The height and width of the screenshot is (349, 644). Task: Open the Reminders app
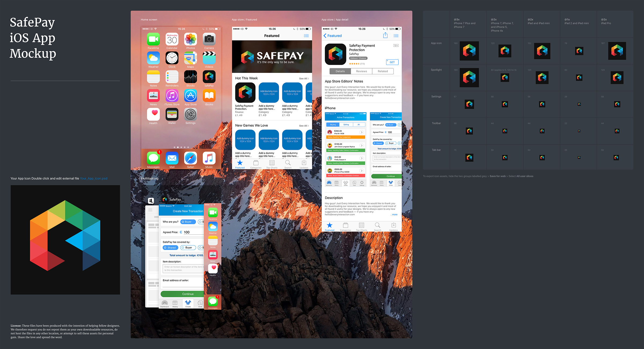172,77
